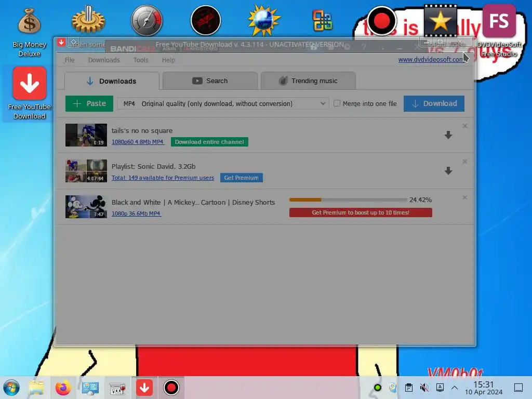Open the red record circle desktop icon
532x399 pixels.
pyautogui.click(x=381, y=20)
